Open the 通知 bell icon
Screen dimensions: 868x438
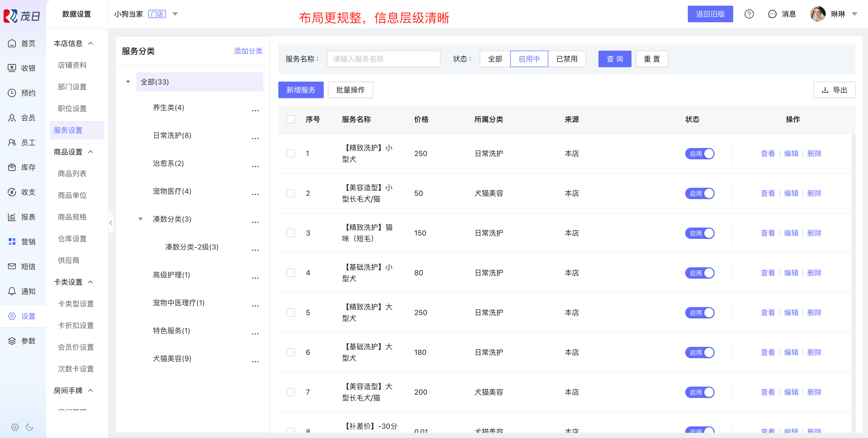tap(12, 291)
